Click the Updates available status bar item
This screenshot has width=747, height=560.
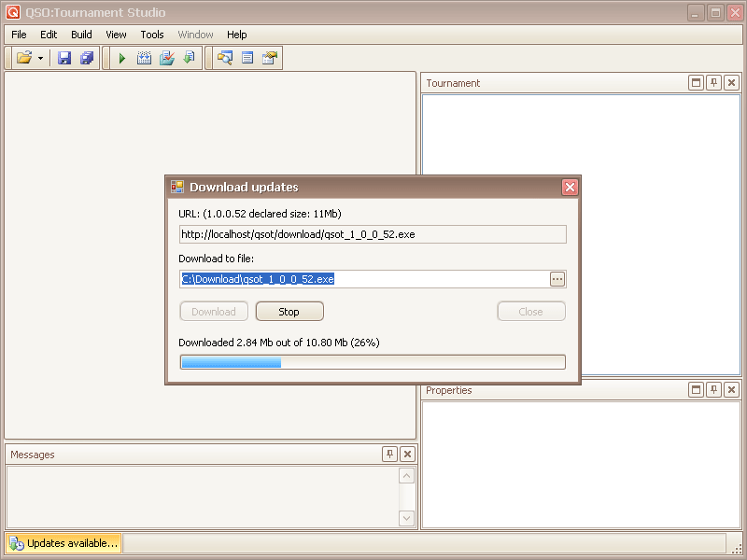point(63,543)
